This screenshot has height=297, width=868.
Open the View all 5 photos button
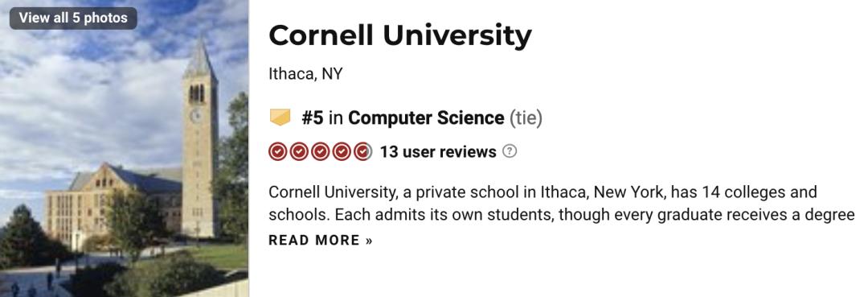73,18
